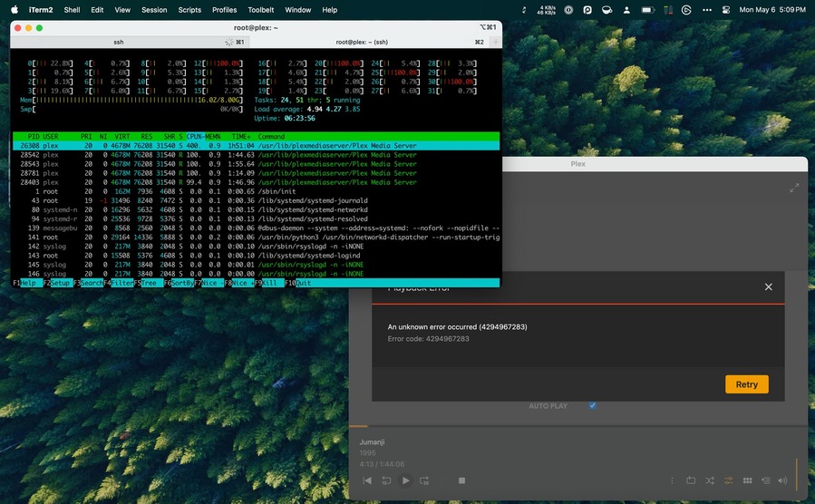This screenshot has width=815, height=504.
Task: Open the play queue list icon
Action: 766,480
